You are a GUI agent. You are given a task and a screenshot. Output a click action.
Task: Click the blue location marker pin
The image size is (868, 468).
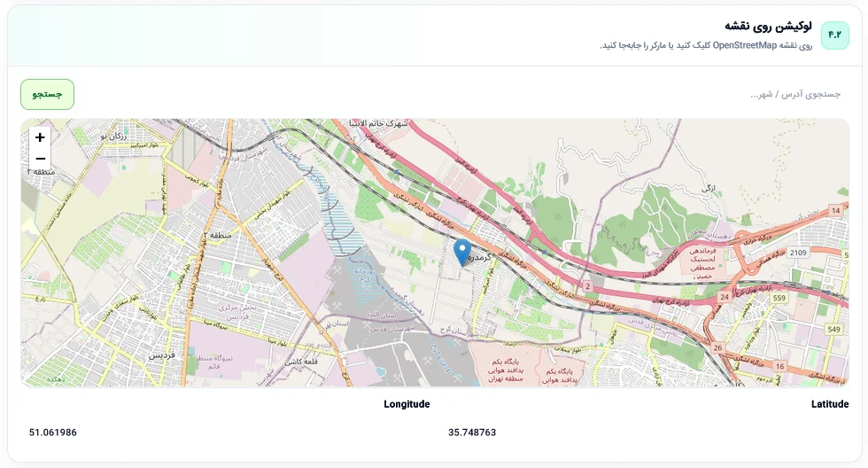pyautogui.click(x=462, y=253)
